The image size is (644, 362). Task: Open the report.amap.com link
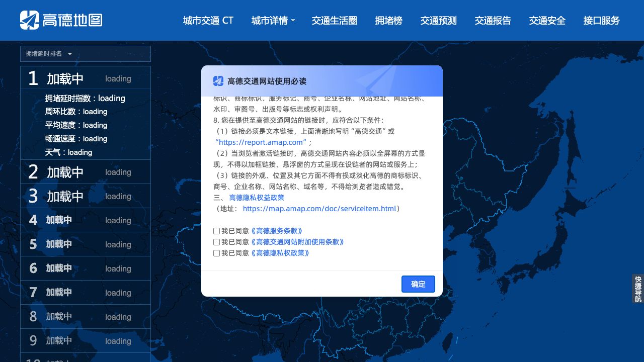pyautogui.click(x=261, y=142)
